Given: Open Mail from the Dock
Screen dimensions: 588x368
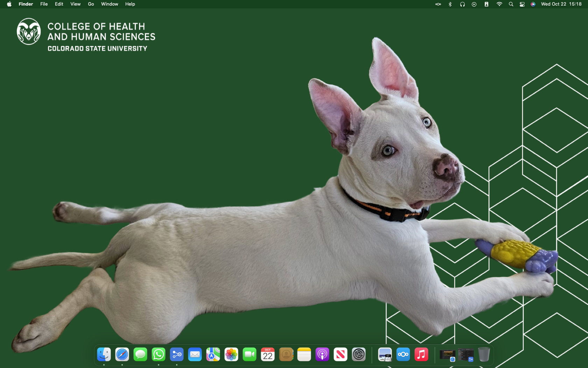Looking at the screenshot, I should [195, 354].
